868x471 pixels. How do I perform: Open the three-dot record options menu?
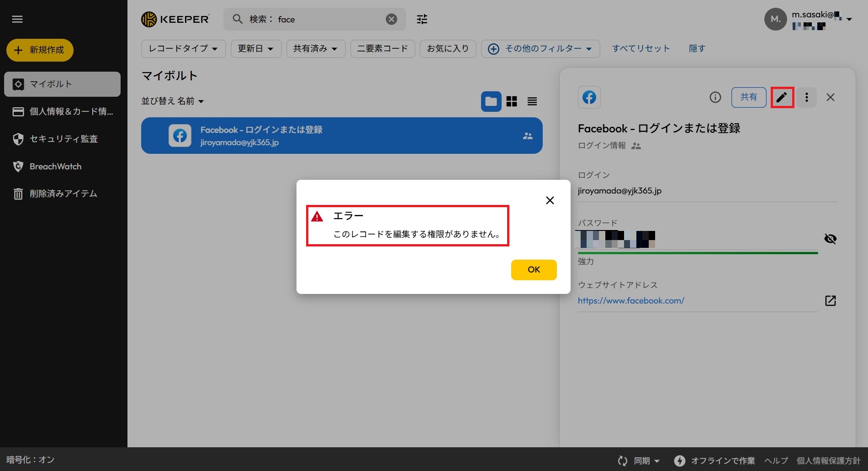pos(806,97)
